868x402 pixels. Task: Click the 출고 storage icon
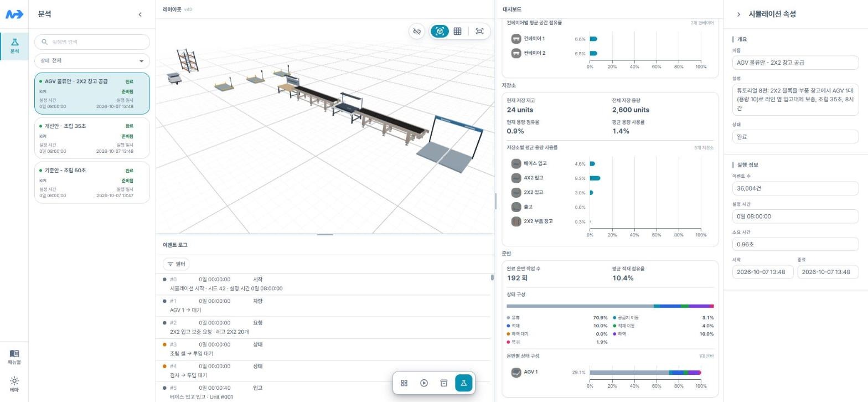tap(516, 207)
